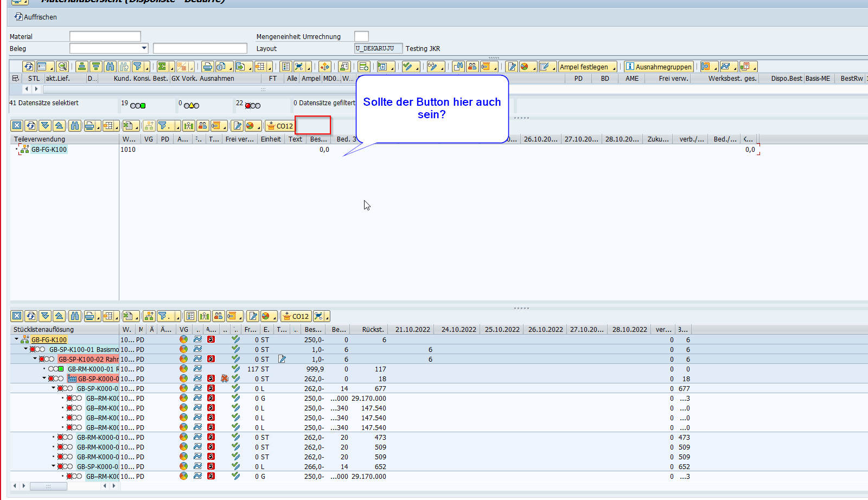Filter by the yellow traffic light status (0)
The image size is (868, 500).
(x=192, y=105)
